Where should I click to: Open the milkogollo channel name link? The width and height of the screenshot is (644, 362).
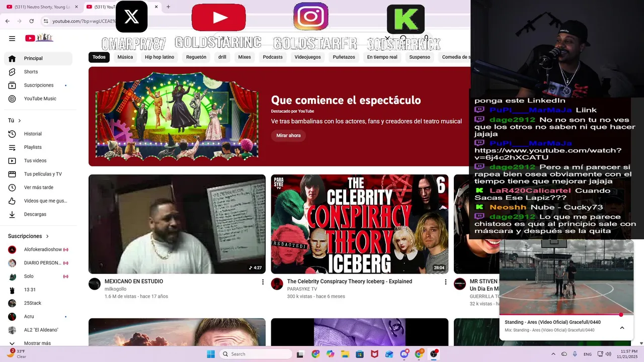(x=116, y=289)
